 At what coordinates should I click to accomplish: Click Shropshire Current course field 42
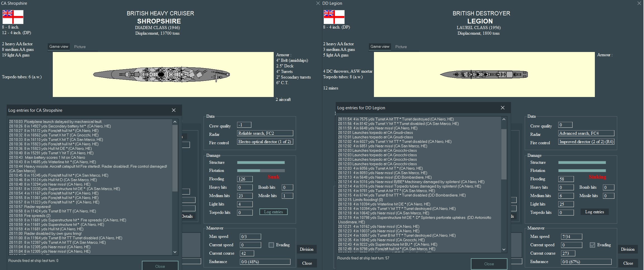(x=247, y=253)
